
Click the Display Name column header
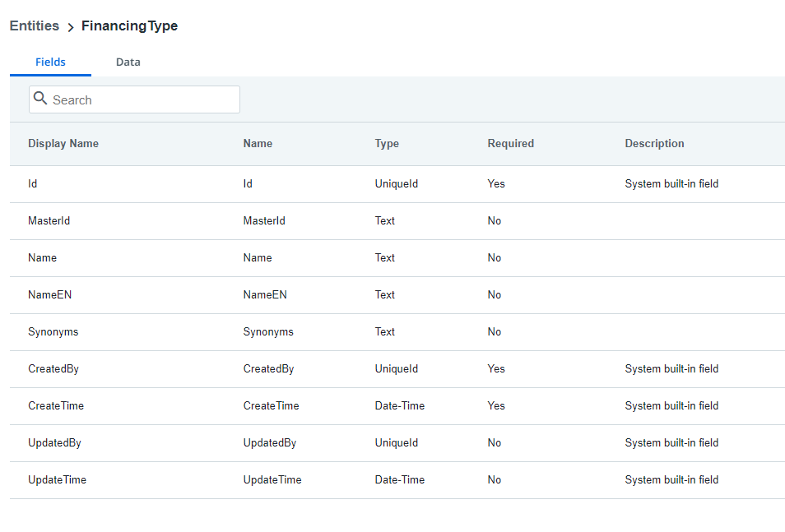tap(63, 144)
